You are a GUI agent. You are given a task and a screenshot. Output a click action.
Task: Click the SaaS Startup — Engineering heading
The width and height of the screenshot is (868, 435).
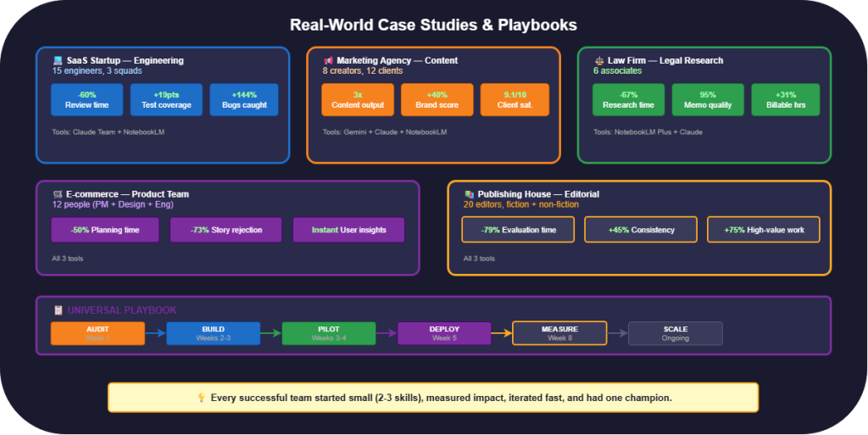(x=125, y=60)
